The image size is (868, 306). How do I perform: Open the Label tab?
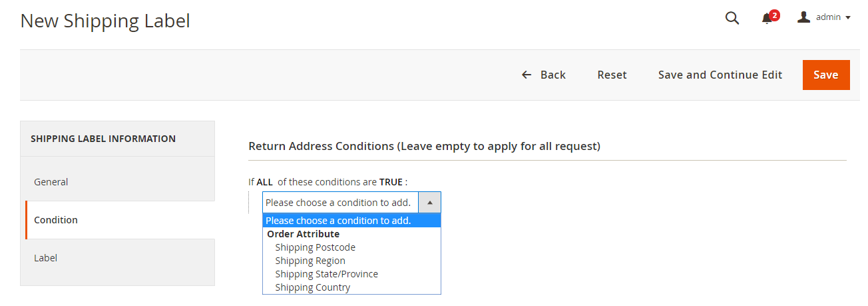[x=45, y=257]
